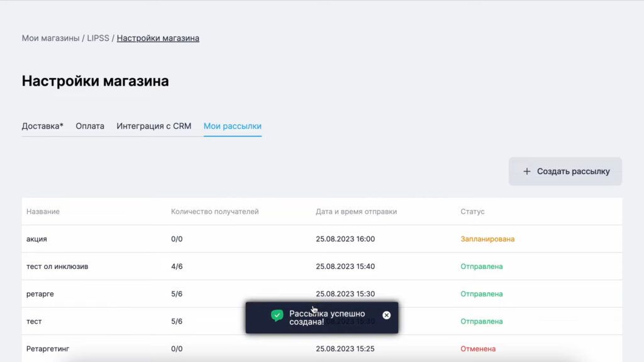Click Количество получателей column header
Screen dimensions: 644x362
coord(215,211)
